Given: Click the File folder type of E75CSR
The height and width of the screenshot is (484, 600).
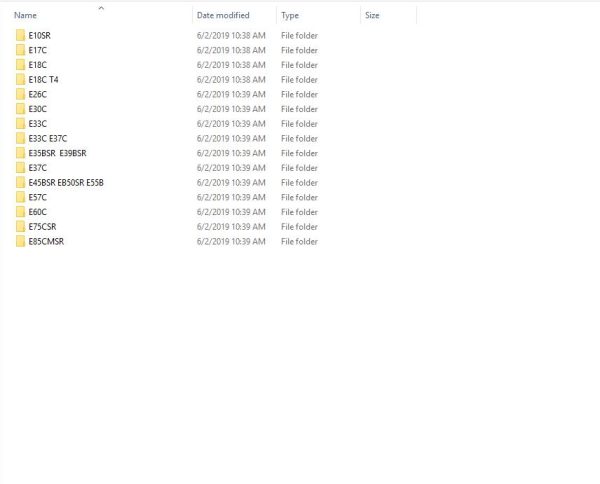Looking at the screenshot, I should (299, 227).
